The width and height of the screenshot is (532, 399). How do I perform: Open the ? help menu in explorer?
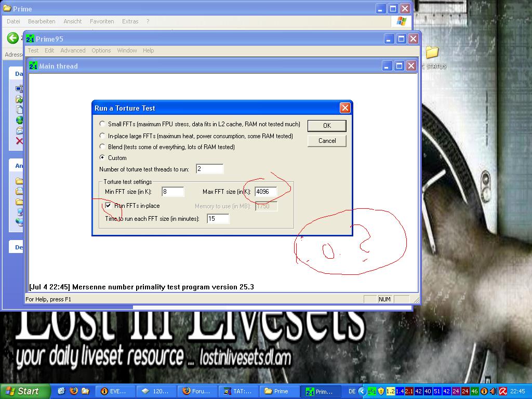pyautogui.click(x=148, y=21)
